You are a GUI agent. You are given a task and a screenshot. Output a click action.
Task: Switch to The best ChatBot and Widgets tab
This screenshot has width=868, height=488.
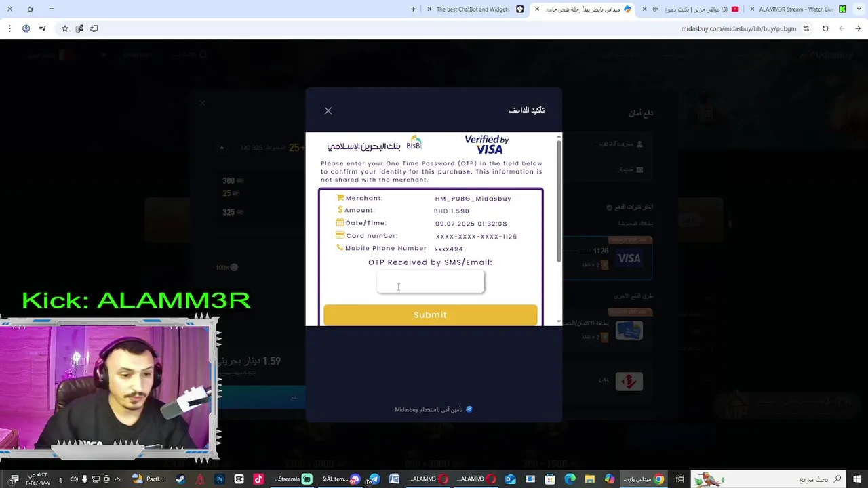click(475, 9)
